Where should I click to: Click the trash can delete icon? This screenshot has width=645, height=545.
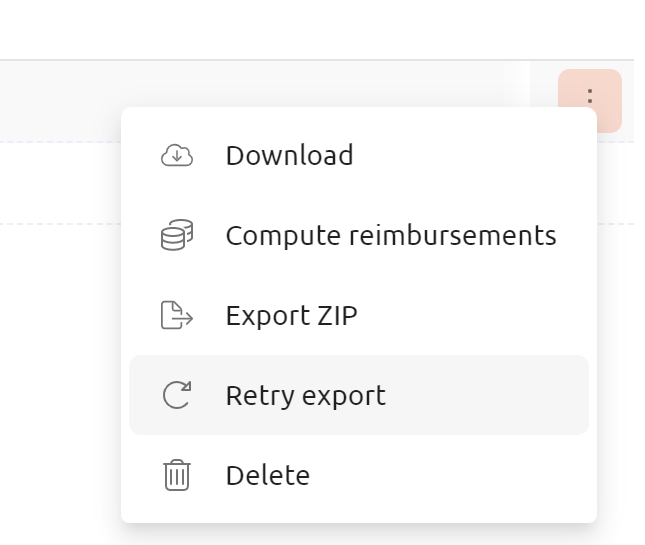176,475
